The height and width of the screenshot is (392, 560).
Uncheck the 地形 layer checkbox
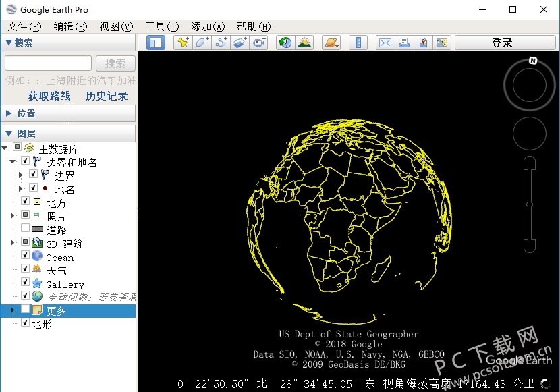pyautogui.click(x=26, y=323)
